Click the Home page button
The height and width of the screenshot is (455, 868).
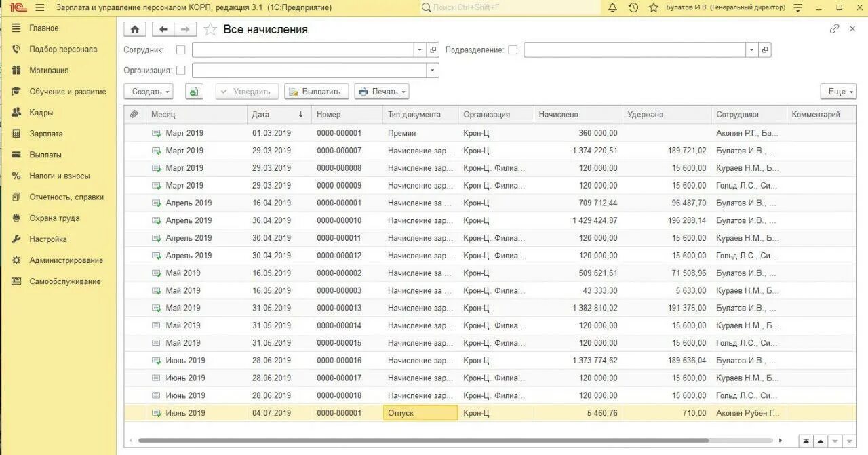[135, 29]
